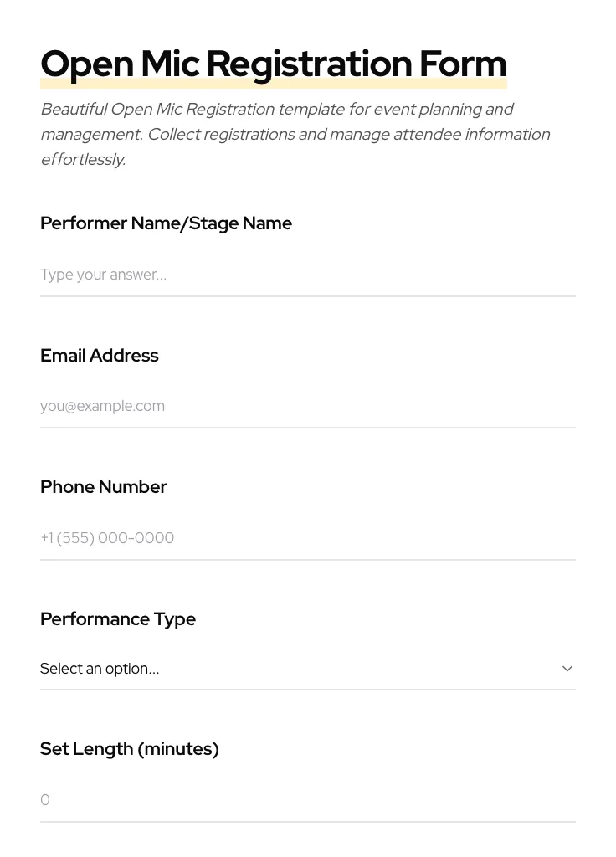616x857 pixels.
Task: Select the Set Length minutes number field
Action: 307,800
